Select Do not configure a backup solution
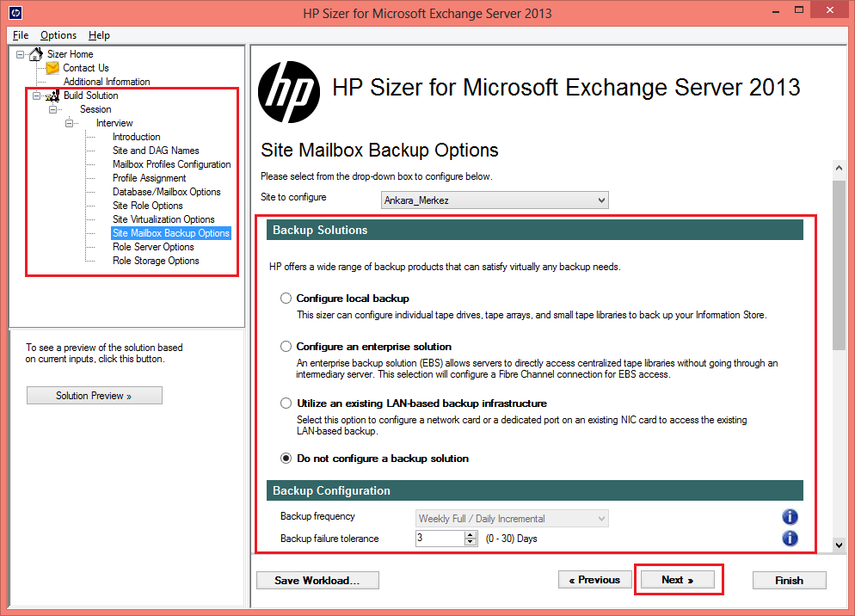Viewport: 855px width, 616px height. click(x=286, y=459)
